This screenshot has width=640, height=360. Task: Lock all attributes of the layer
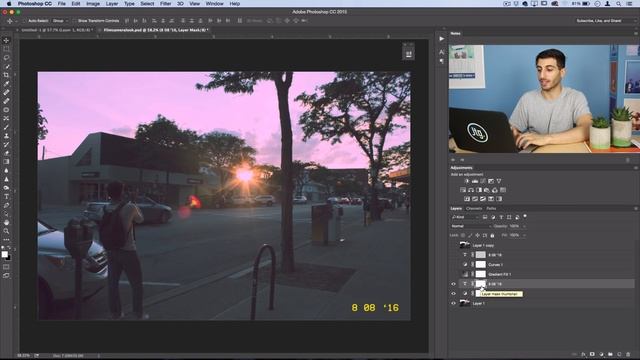click(x=492, y=236)
